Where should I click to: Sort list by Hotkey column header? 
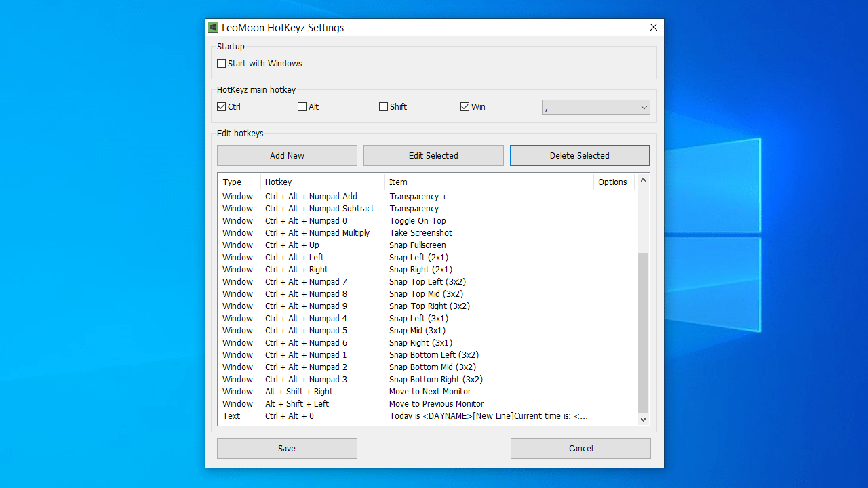pyautogui.click(x=323, y=182)
